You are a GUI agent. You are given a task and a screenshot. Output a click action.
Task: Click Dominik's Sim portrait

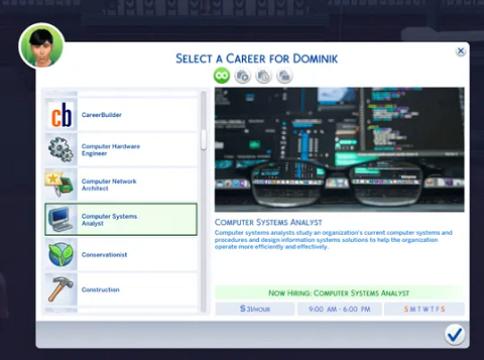click(42, 46)
